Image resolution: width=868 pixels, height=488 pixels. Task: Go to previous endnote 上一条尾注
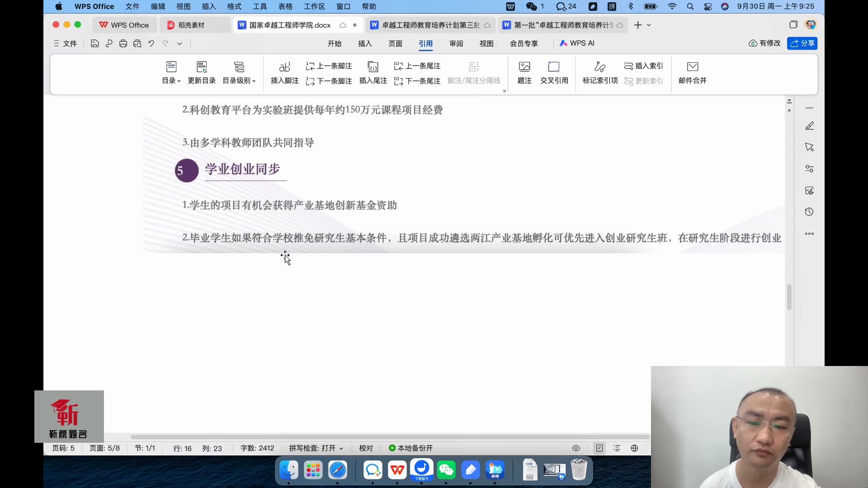(417, 66)
